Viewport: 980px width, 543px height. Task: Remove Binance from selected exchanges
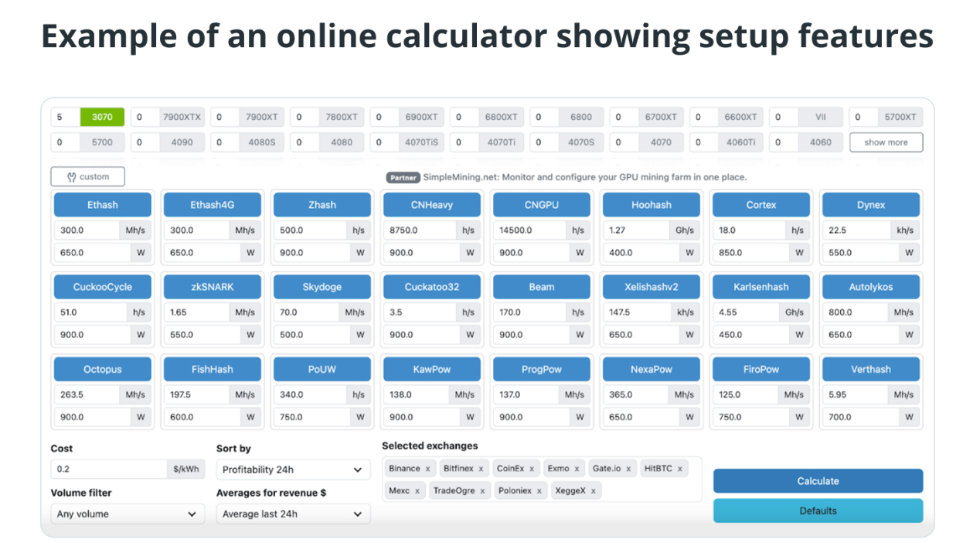pos(427,469)
